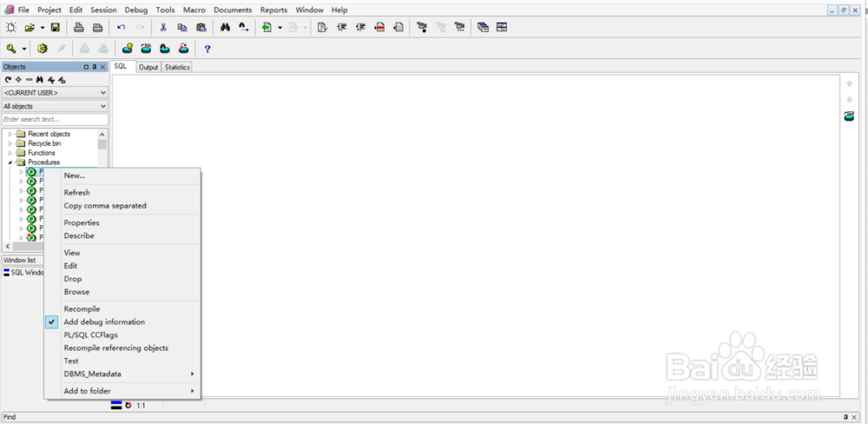Switch to the Statistics tab

177,67
